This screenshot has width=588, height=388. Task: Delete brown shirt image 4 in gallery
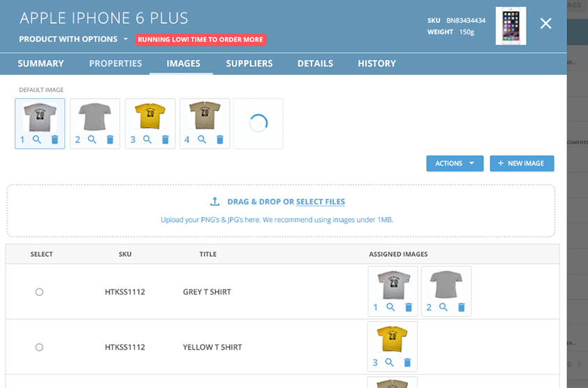point(220,140)
